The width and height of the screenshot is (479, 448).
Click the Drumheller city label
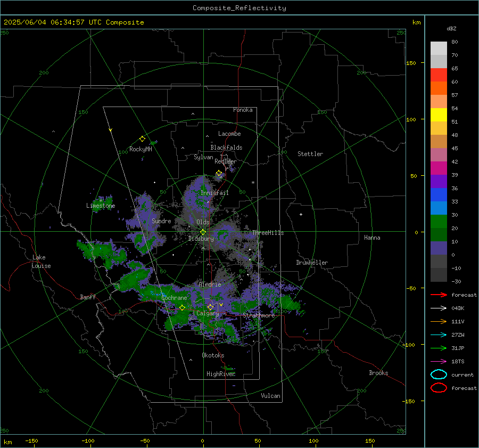click(312, 263)
